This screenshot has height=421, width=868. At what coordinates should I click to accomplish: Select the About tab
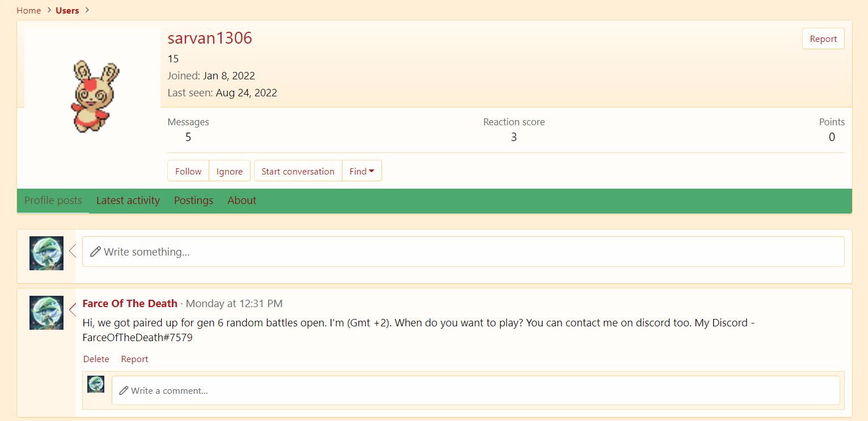(242, 201)
